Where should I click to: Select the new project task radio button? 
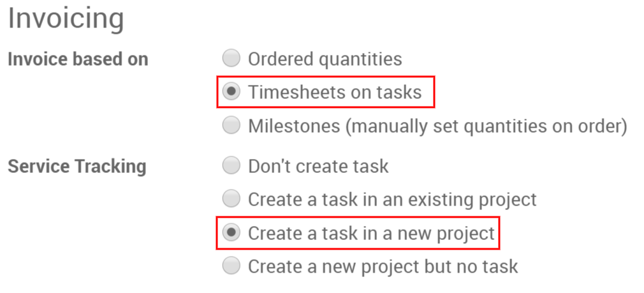pos(231,233)
